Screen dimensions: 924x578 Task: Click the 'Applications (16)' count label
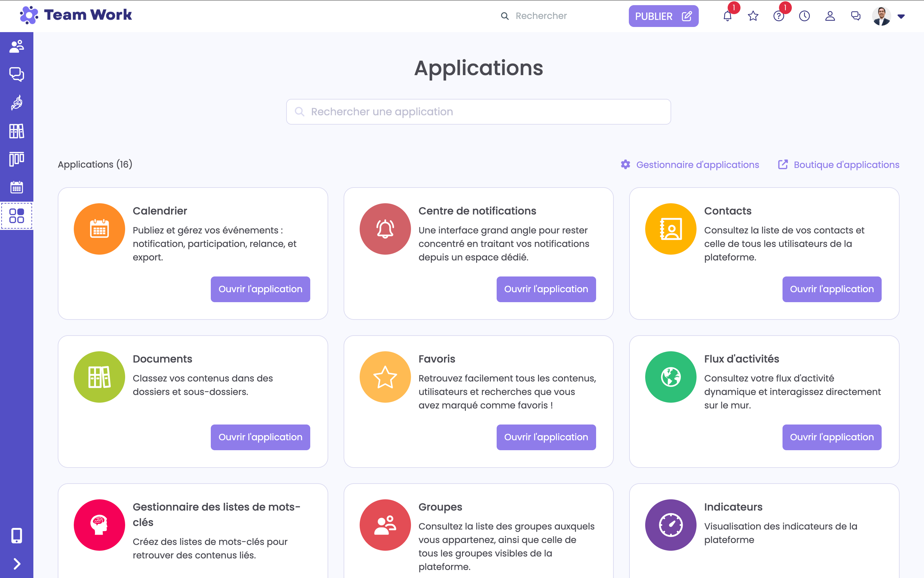(x=95, y=164)
